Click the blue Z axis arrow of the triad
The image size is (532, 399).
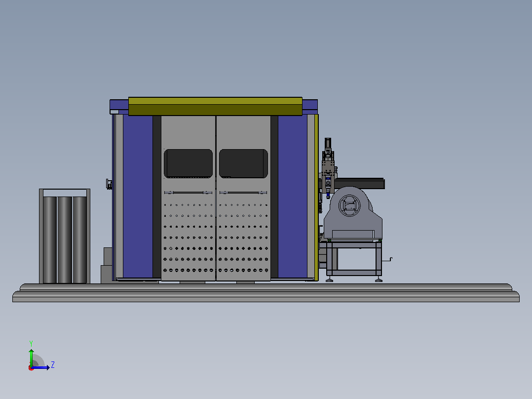(40, 367)
